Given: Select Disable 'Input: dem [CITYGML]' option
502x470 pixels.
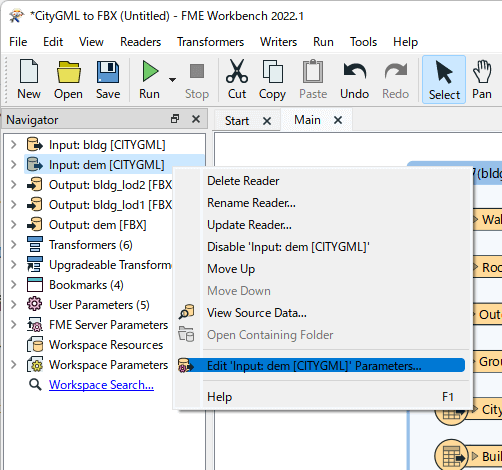Looking at the screenshot, I should (288, 247).
